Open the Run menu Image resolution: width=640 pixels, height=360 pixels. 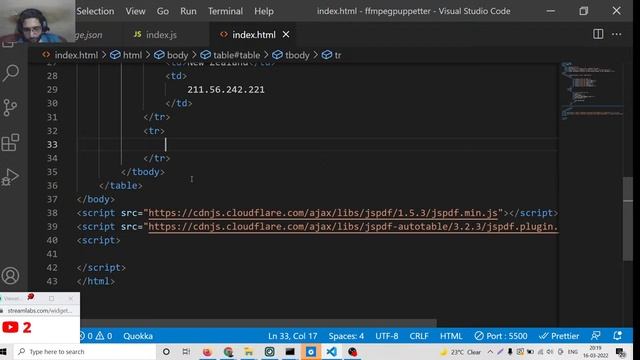click(188, 11)
